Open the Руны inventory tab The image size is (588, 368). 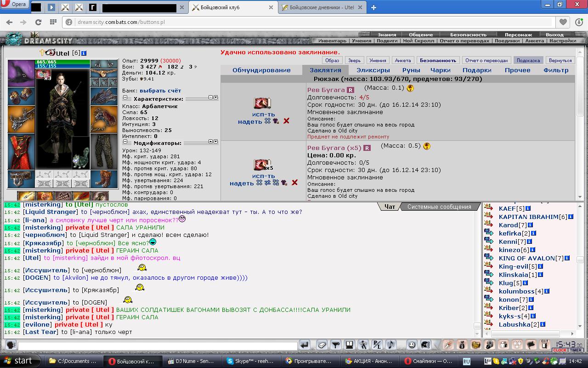[x=411, y=70]
